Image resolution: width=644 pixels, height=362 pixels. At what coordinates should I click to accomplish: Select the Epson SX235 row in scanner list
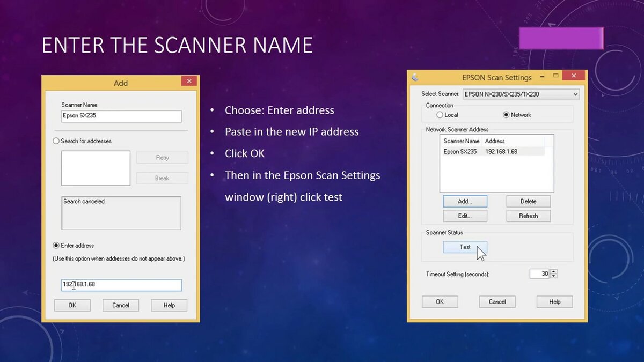click(492, 152)
